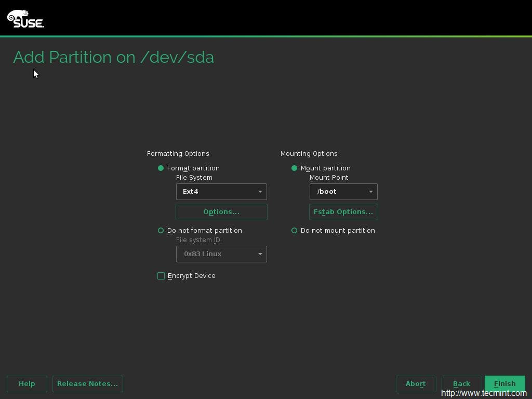532x399 pixels.
Task: Open the Help button
Action: pyautogui.click(x=27, y=384)
